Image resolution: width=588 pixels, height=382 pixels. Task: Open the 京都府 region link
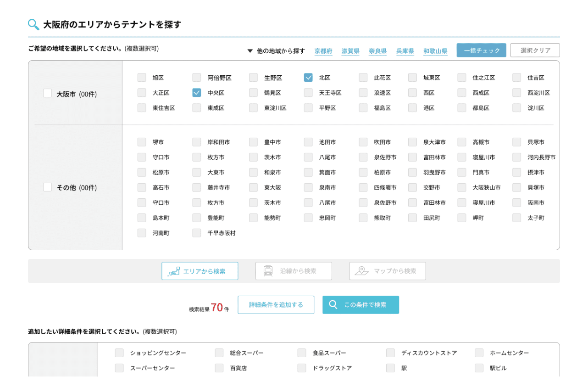(323, 51)
